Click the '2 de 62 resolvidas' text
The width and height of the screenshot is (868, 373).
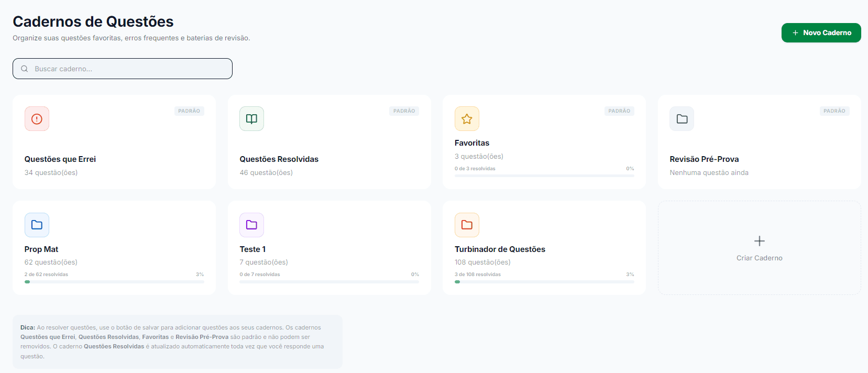46,275
